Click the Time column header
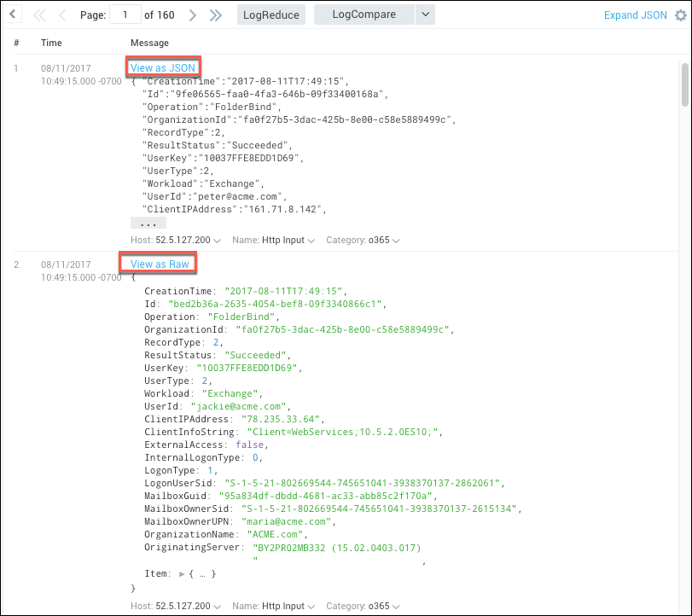The height and width of the screenshot is (616, 692). [x=51, y=43]
